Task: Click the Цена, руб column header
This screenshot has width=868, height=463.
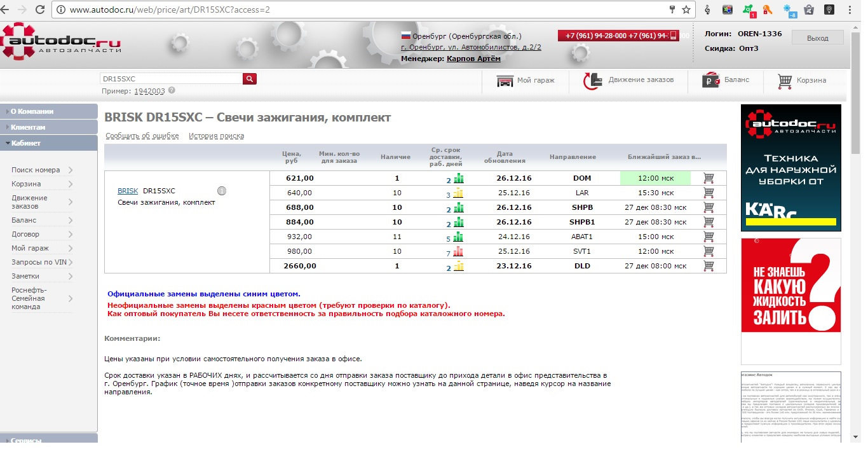Action: pos(292,157)
